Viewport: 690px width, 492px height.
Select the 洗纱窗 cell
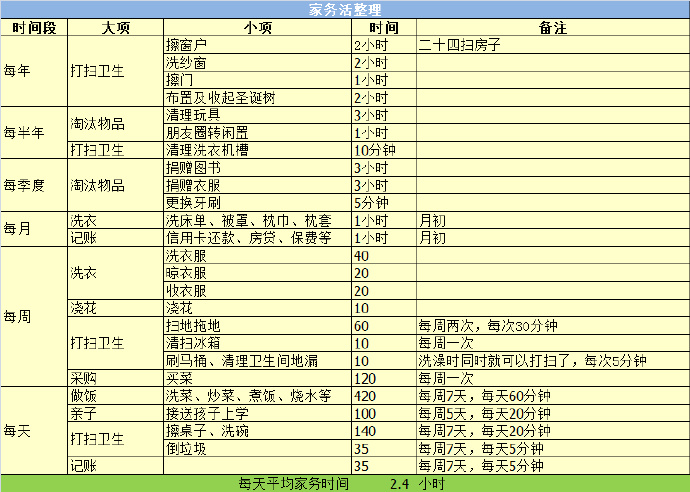click(257, 62)
